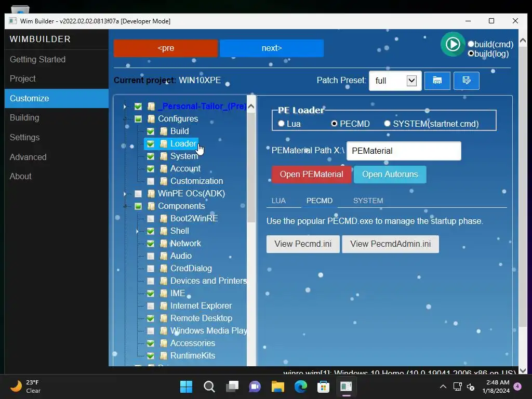Collapse the Components tree node

pyautogui.click(x=125, y=206)
